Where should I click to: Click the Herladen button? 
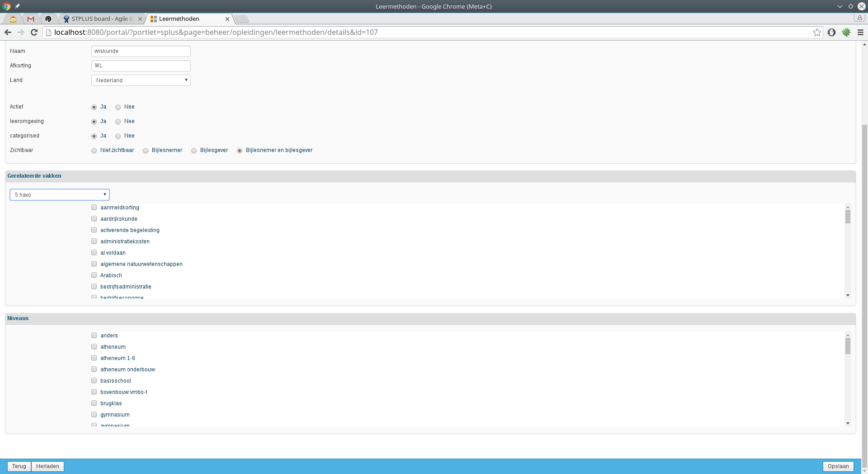pyautogui.click(x=47, y=466)
